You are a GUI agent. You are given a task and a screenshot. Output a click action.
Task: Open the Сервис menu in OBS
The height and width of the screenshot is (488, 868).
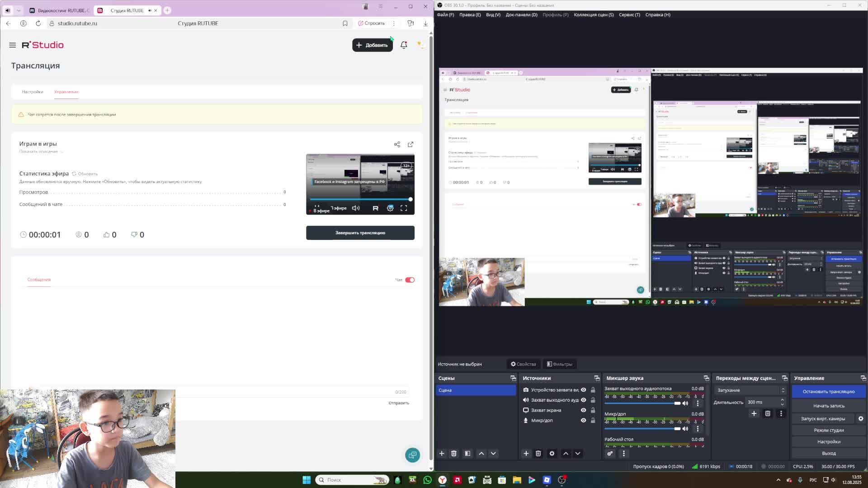click(x=629, y=14)
